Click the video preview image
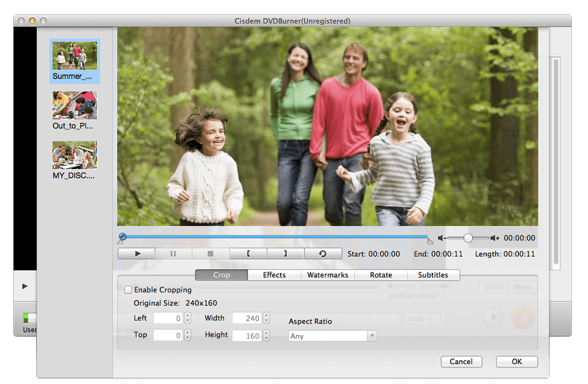 (327, 126)
